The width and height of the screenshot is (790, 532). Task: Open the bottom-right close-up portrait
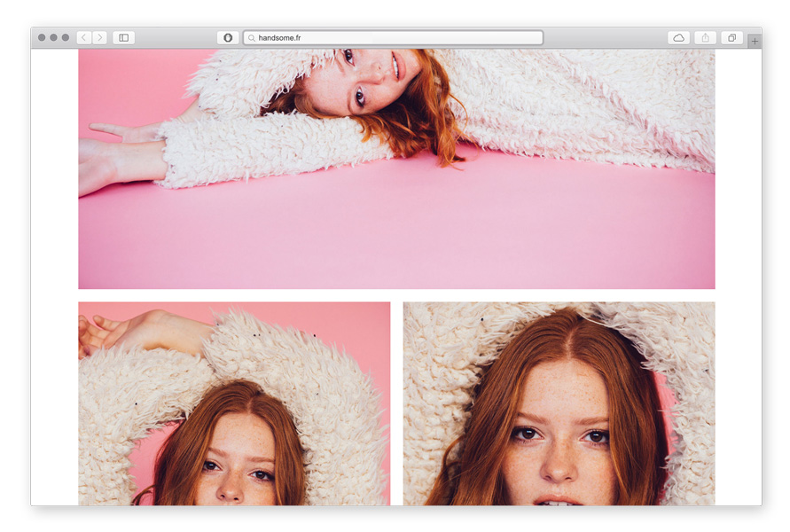point(559,403)
